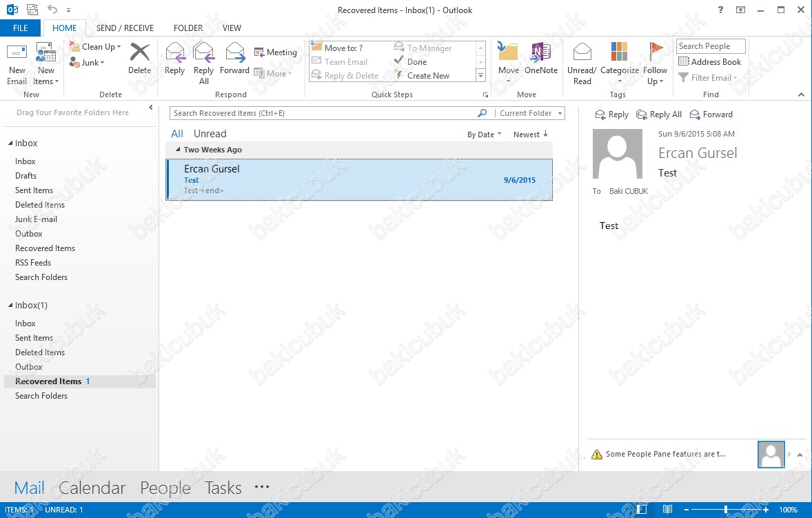Open the Customize Quick Access Toolbar dropdown
The height and width of the screenshot is (518, 812).
[x=69, y=10]
